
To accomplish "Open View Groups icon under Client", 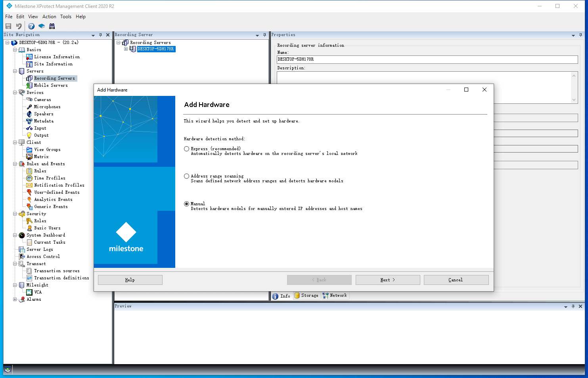I will (29, 150).
